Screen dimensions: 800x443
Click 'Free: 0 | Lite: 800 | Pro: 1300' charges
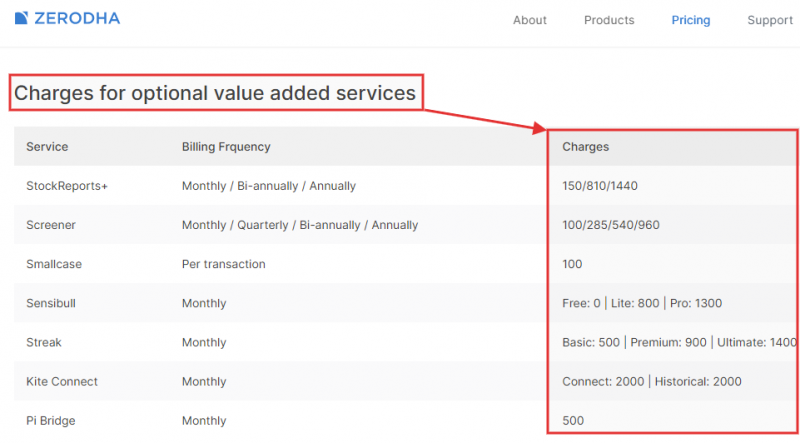[642, 303]
